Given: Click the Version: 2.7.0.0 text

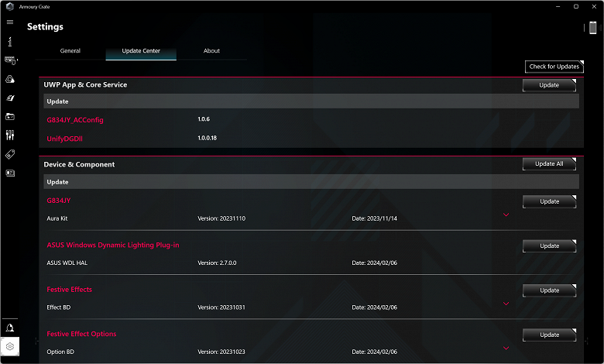Looking at the screenshot, I should tap(218, 263).
